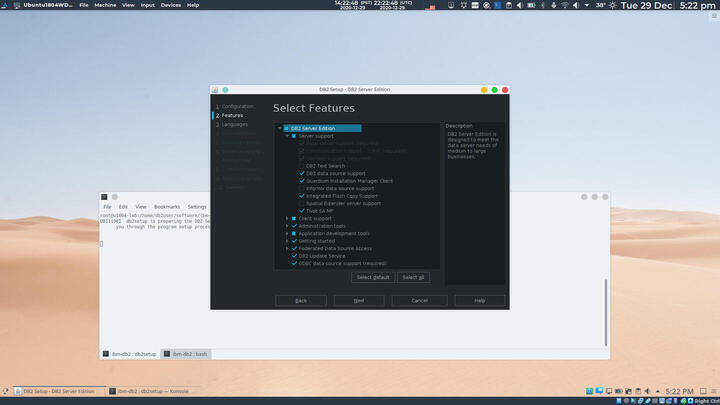
Task: Click the bluetooth icon in top menu bar
Action: pyautogui.click(x=543, y=5)
